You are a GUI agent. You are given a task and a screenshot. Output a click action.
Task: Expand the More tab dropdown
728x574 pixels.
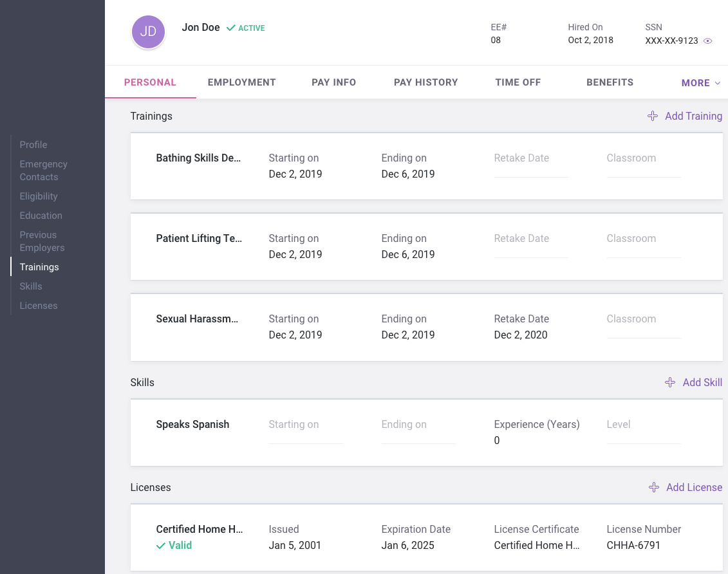pos(700,83)
